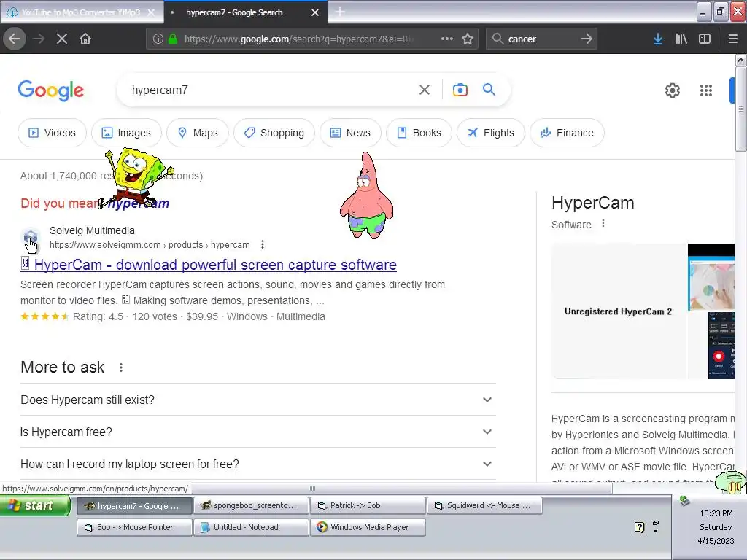Switch to Windows Media Player taskbar window

click(368, 527)
